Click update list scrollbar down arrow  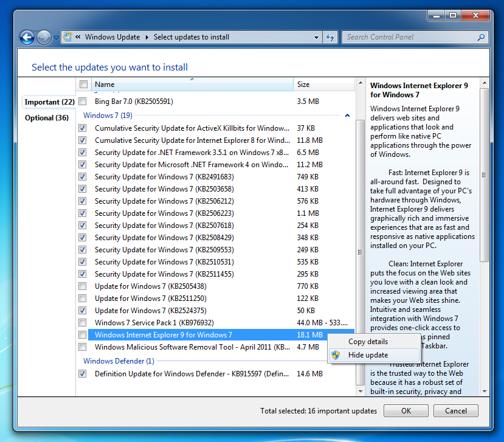361,391
